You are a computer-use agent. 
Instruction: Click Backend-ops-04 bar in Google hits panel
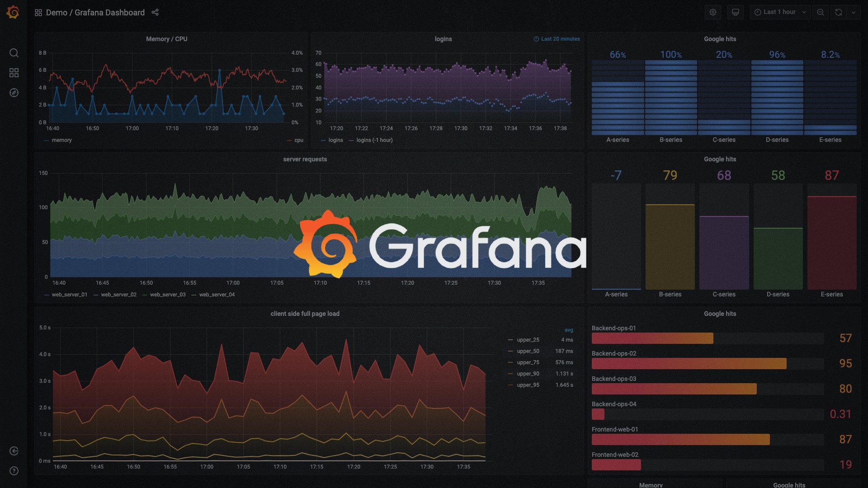(x=598, y=414)
